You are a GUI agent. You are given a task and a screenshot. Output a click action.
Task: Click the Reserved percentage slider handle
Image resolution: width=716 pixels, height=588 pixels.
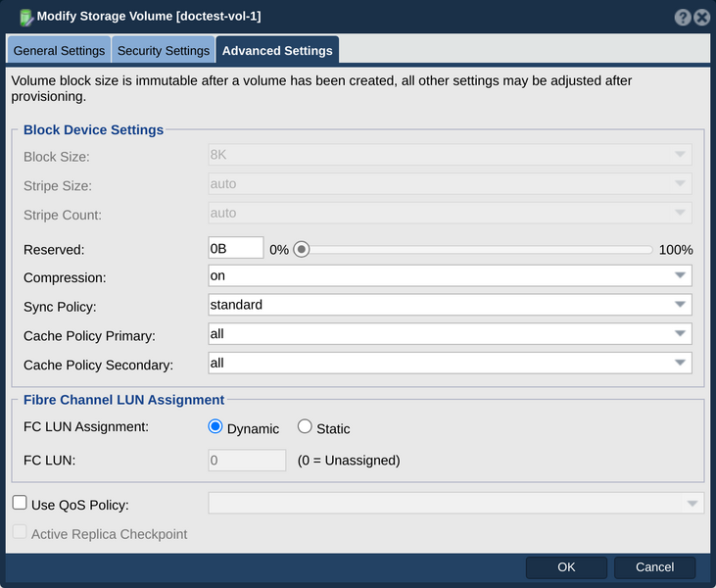click(x=302, y=250)
